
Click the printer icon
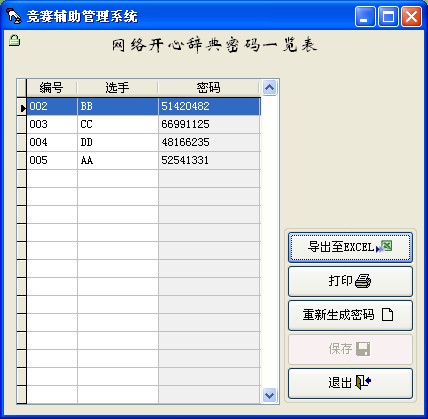363,281
